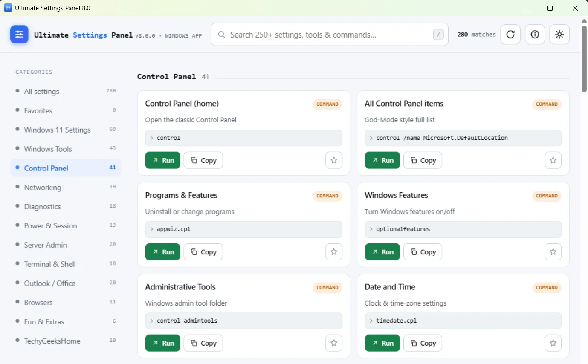Focus the search settings input field
The width and height of the screenshot is (588, 364).
coord(330,35)
